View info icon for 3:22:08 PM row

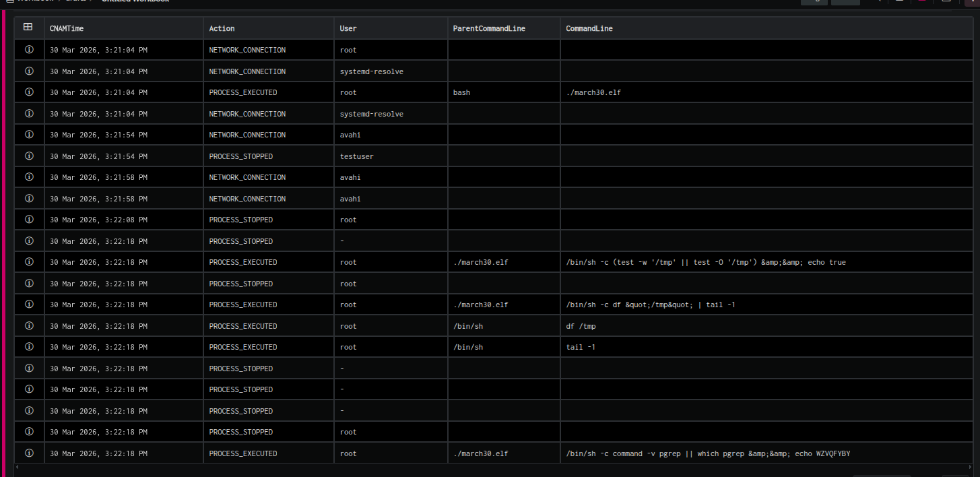point(29,220)
